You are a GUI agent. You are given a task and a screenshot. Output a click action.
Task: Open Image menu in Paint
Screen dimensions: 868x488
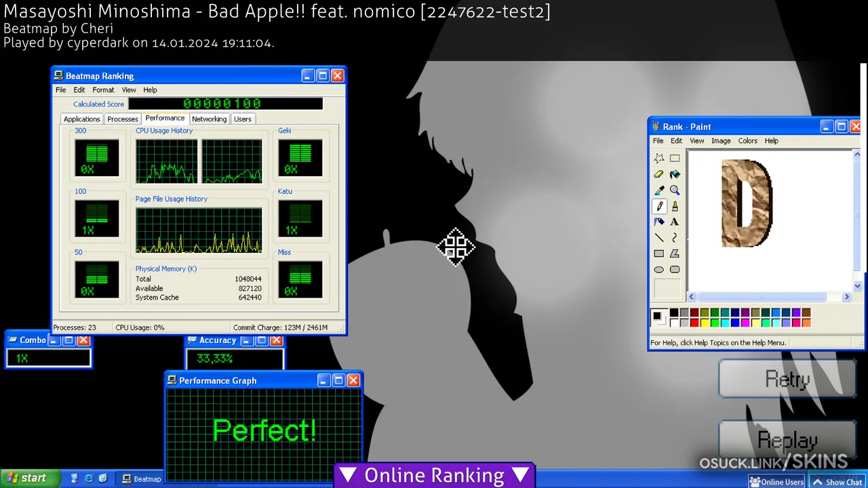721,141
